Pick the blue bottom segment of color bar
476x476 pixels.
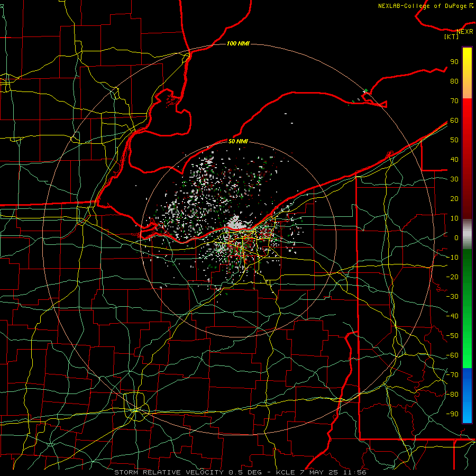(x=467, y=396)
